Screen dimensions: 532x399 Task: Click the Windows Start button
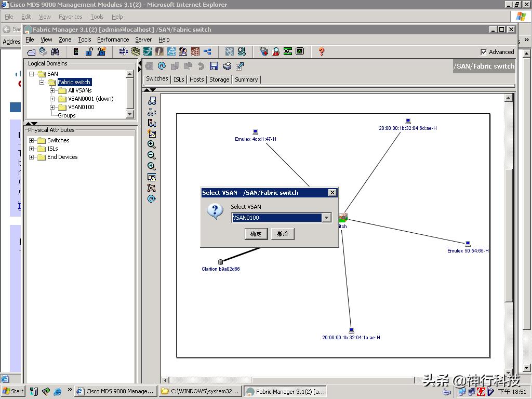[13, 391]
